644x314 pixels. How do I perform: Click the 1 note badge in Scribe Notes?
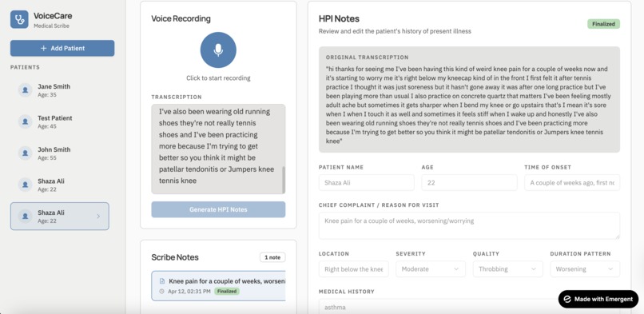pyautogui.click(x=272, y=257)
